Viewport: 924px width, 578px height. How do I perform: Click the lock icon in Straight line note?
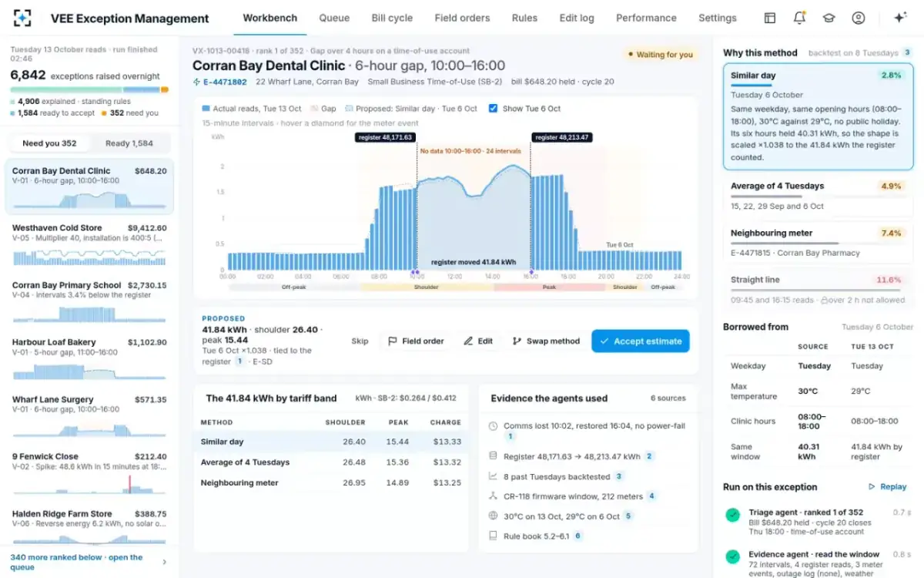(x=824, y=301)
